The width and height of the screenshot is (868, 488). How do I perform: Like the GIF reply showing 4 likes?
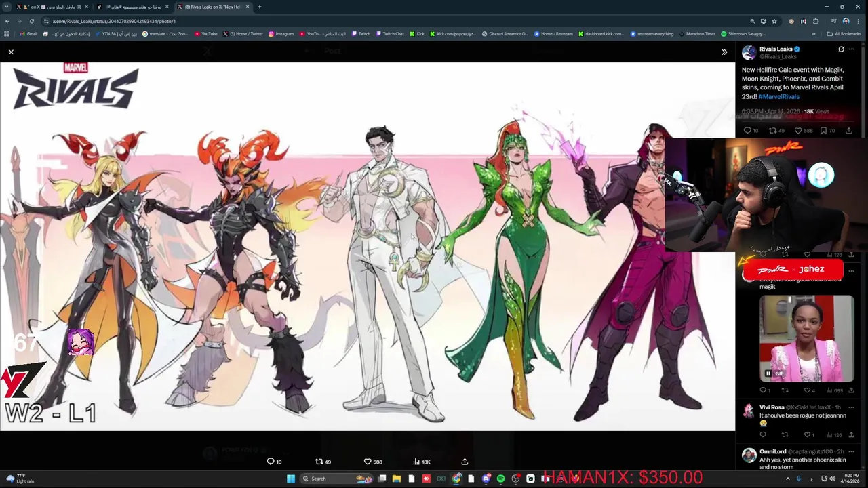808,390
